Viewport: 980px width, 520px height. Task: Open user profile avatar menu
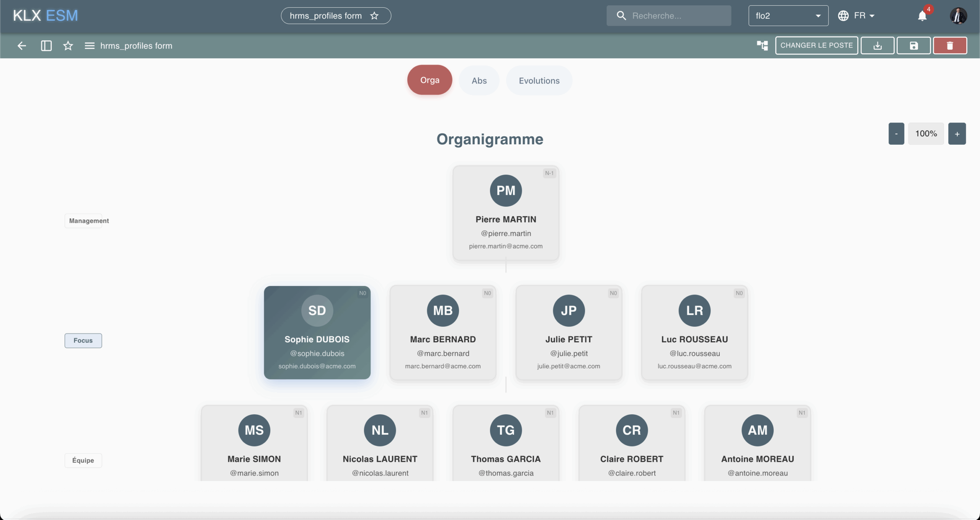click(958, 16)
